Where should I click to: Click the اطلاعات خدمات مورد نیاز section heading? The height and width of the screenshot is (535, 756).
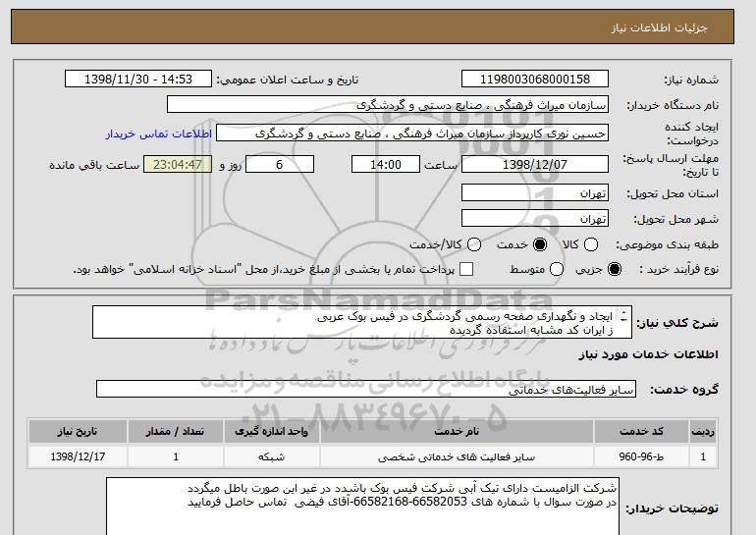(648, 354)
